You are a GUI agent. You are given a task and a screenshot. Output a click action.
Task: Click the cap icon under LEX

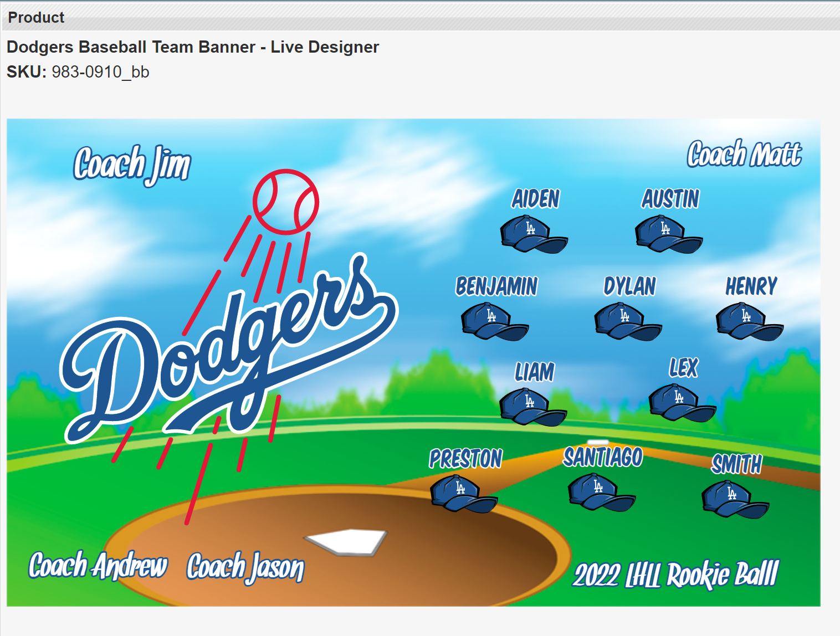tap(682, 403)
